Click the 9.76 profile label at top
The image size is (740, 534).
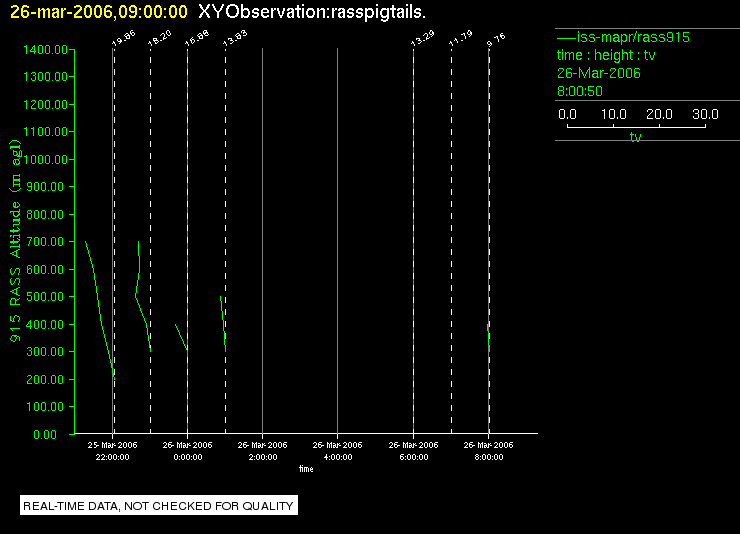pyautogui.click(x=496, y=40)
